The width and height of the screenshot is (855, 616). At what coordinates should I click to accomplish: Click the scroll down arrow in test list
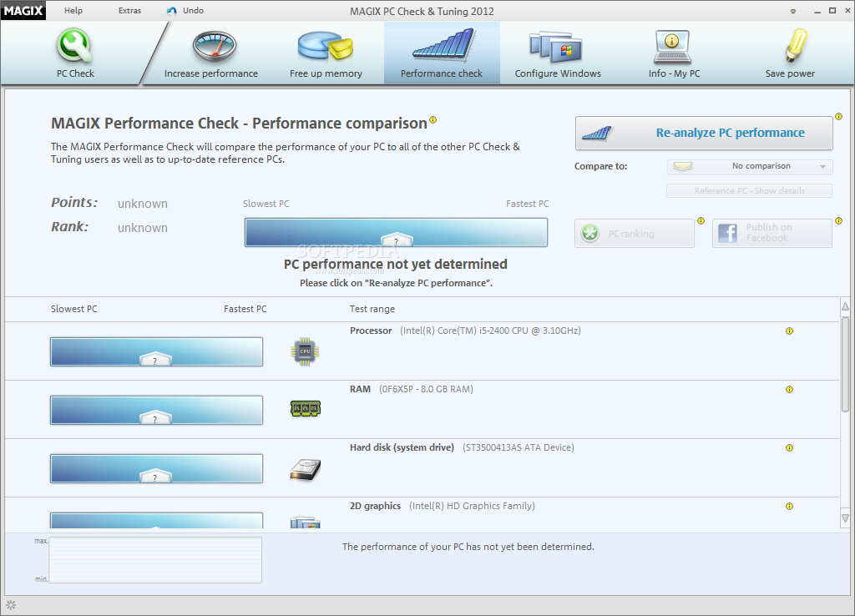(x=845, y=518)
